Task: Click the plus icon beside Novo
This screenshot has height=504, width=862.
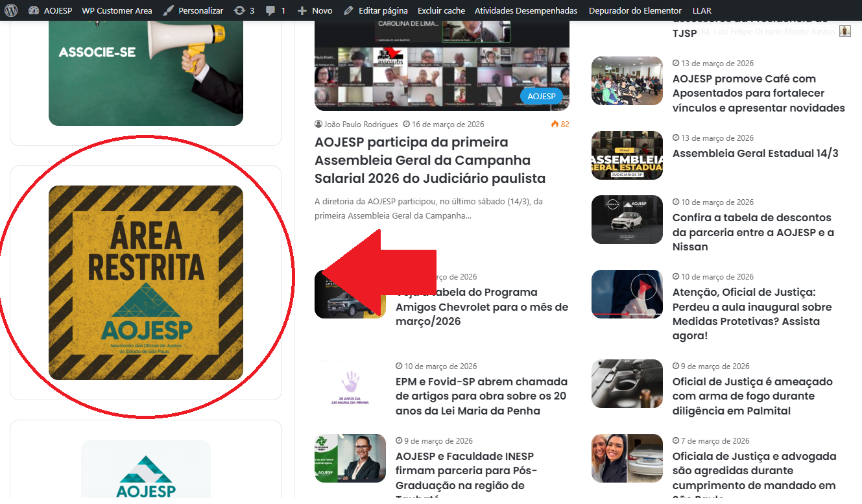Action: [x=302, y=10]
